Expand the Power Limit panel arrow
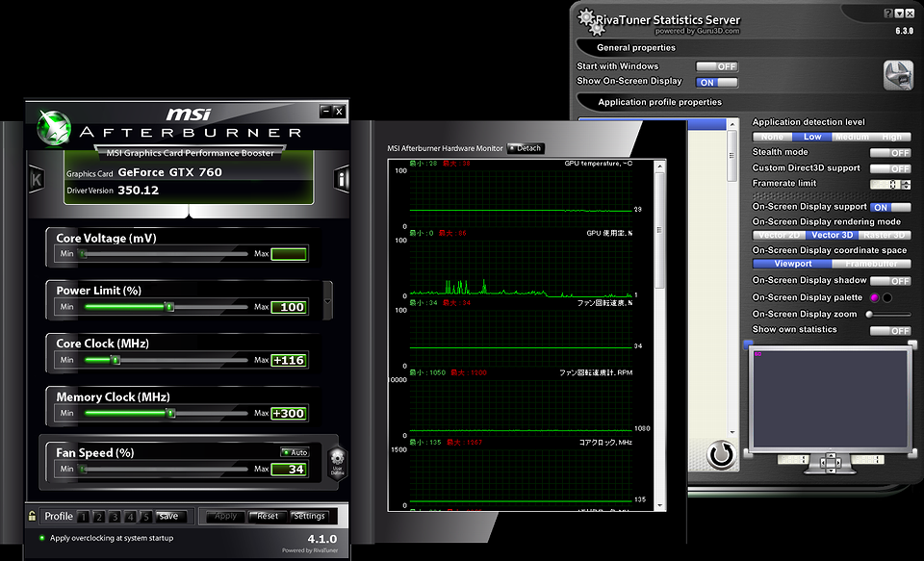This screenshot has width=924, height=561. [327, 301]
